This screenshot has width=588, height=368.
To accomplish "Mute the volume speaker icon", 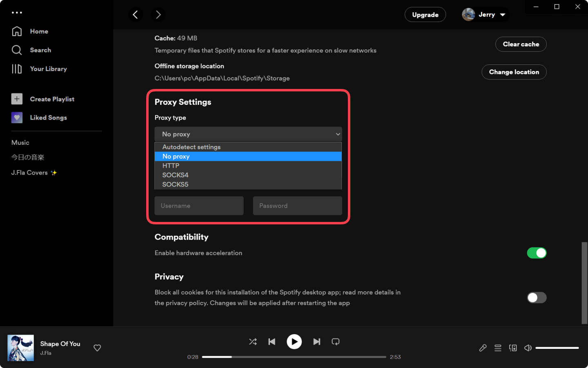I will coord(528,348).
